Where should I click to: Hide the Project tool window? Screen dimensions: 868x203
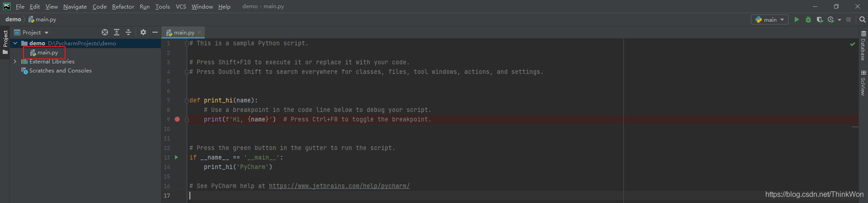pos(155,32)
